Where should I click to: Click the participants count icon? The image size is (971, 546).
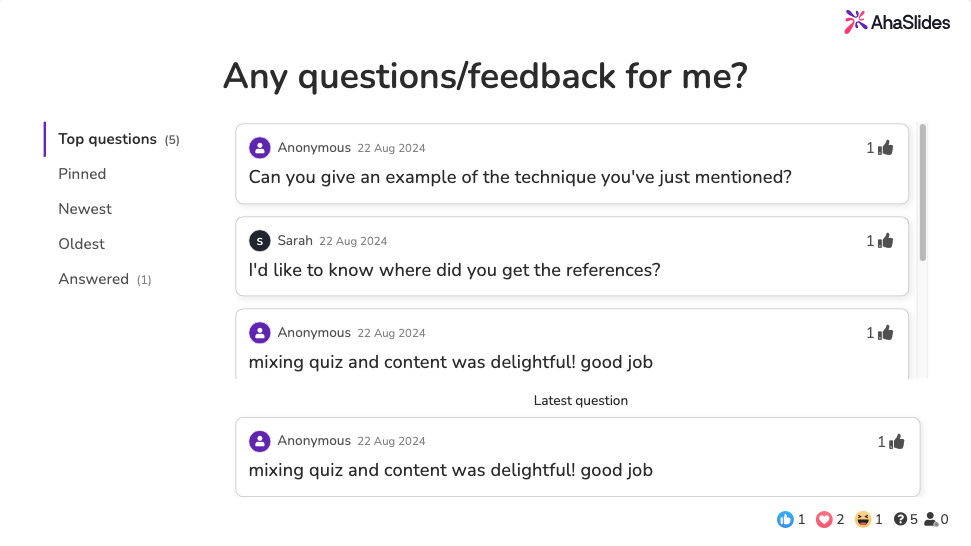tap(931, 519)
